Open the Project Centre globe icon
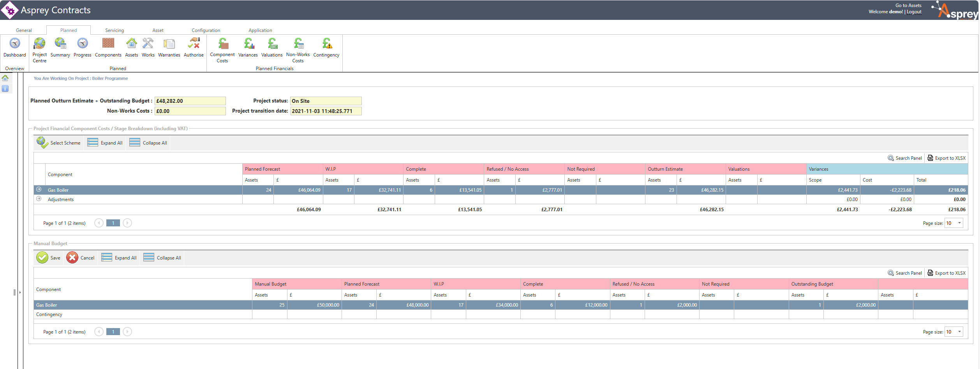The height and width of the screenshot is (369, 980). point(39,44)
